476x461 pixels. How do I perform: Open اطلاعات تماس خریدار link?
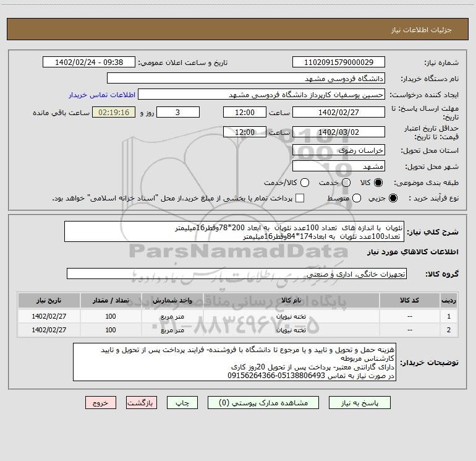click(102, 95)
